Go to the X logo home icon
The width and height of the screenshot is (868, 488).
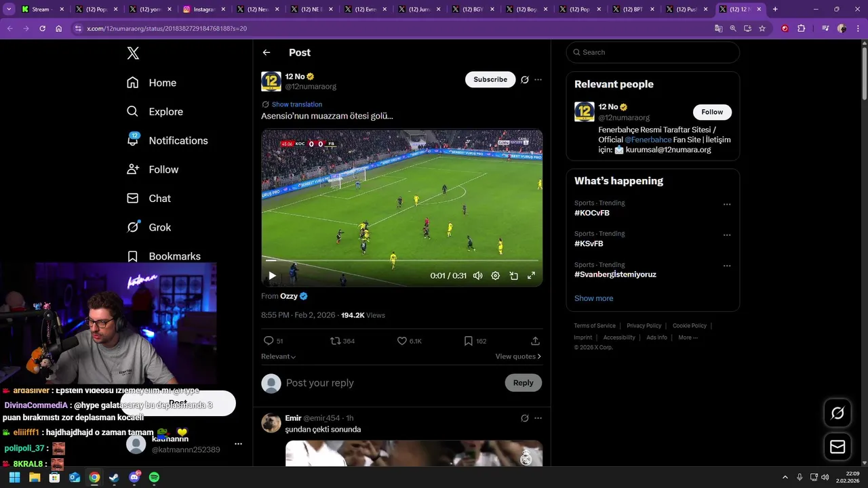[133, 54]
